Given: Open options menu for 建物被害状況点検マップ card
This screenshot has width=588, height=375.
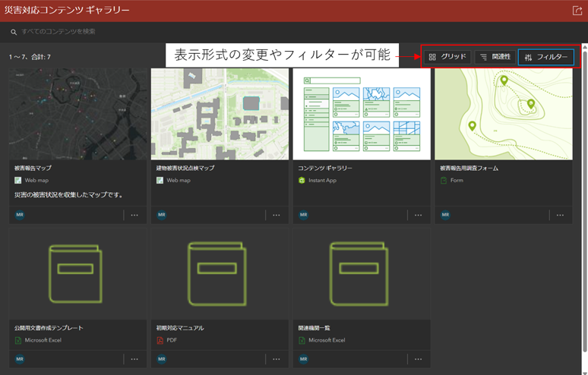Looking at the screenshot, I should (277, 215).
